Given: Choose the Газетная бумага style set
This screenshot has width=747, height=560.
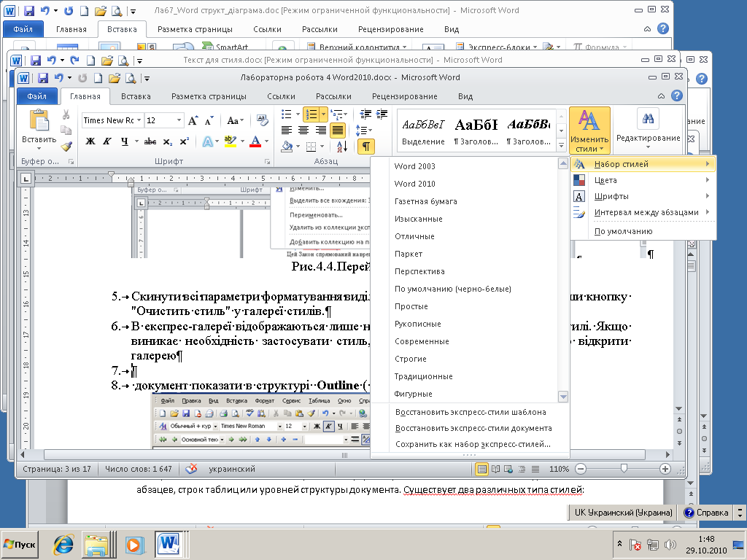Looking at the screenshot, I should coord(464,201).
